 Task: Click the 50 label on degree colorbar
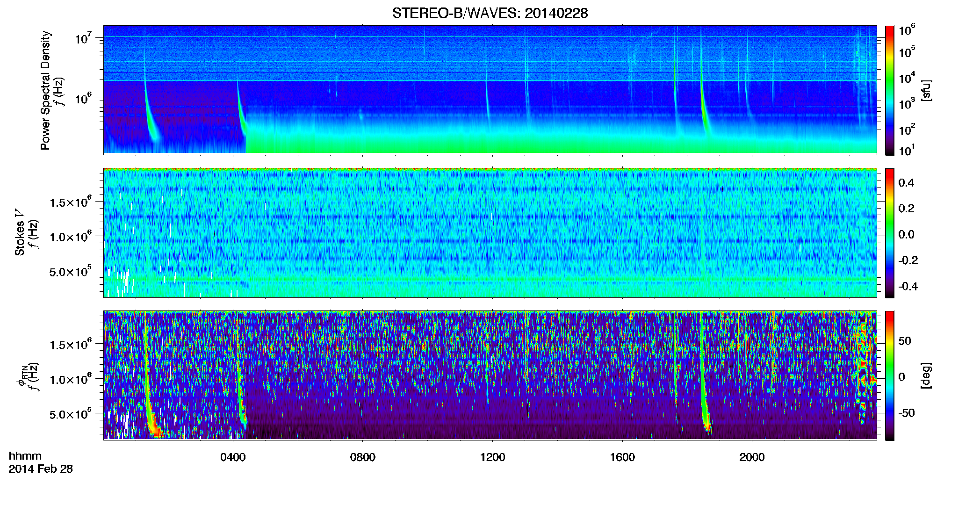pyautogui.click(x=905, y=341)
